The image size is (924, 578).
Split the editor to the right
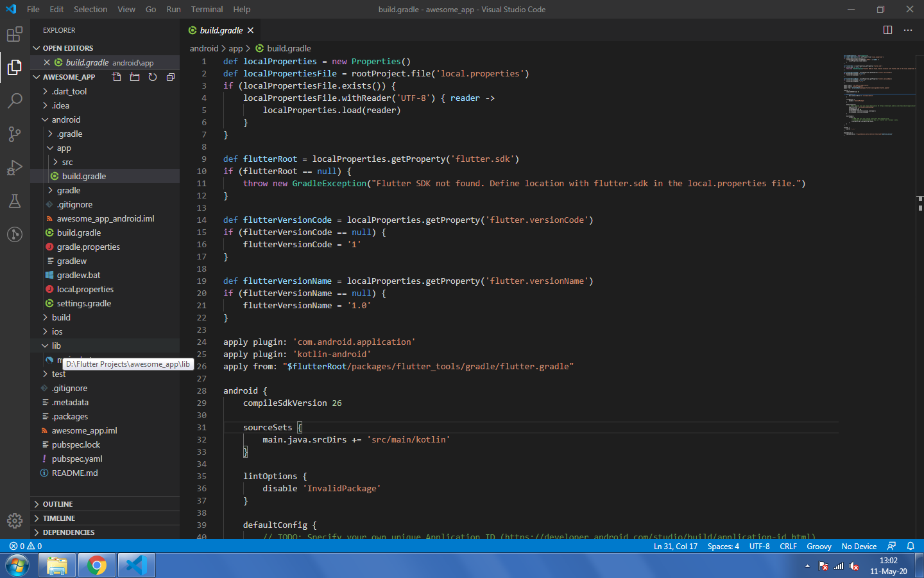[887, 30]
